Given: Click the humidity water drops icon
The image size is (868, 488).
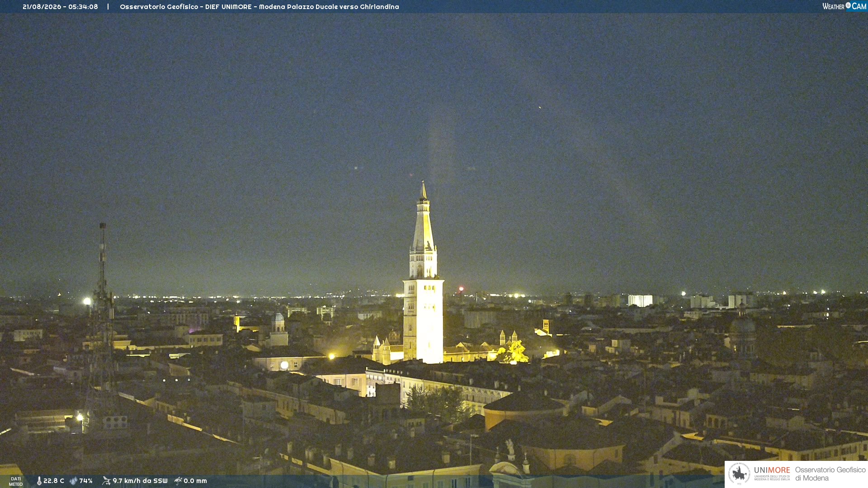Looking at the screenshot, I should click(73, 481).
